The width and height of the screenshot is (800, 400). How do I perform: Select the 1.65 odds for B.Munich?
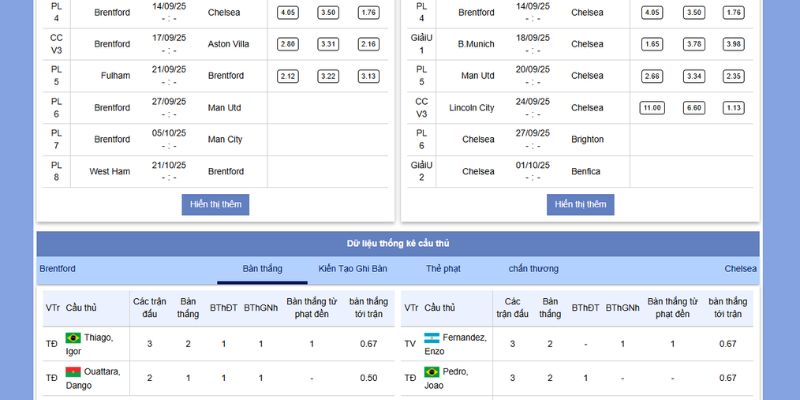coord(652,44)
